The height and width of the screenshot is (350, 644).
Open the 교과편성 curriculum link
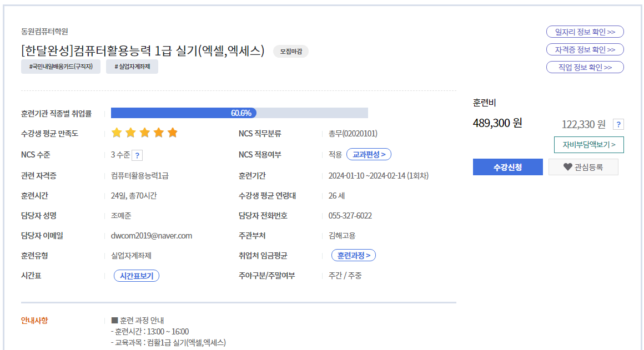pyautogui.click(x=369, y=154)
